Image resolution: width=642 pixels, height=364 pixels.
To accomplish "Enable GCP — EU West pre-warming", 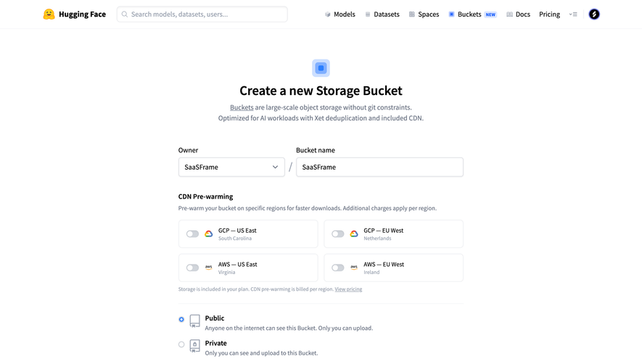I will point(338,233).
